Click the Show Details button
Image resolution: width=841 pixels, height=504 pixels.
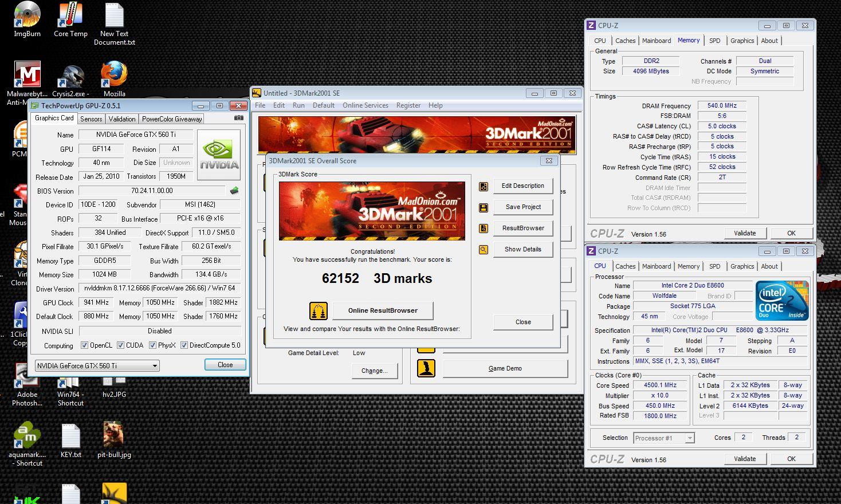pyautogui.click(x=523, y=250)
